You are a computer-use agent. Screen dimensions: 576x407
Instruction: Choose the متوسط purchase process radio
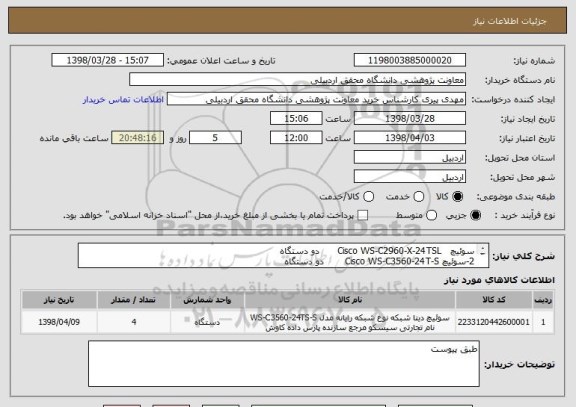tap(431, 216)
